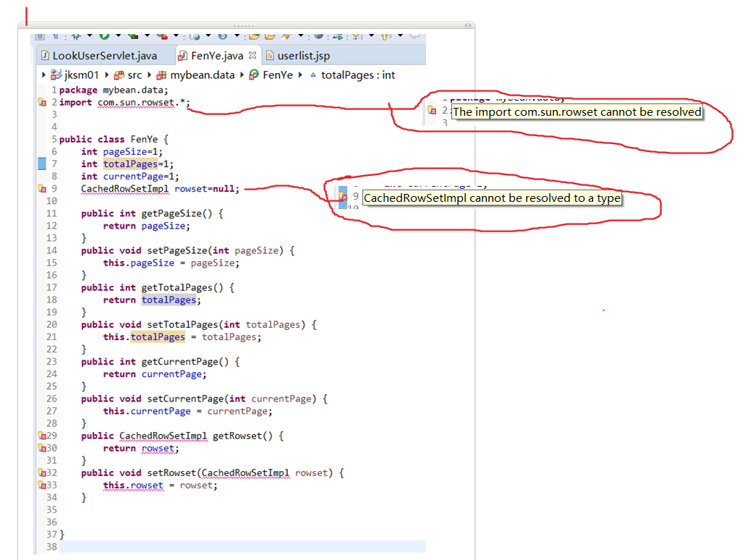Click the Save icon in the toolbar

[41, 36]
